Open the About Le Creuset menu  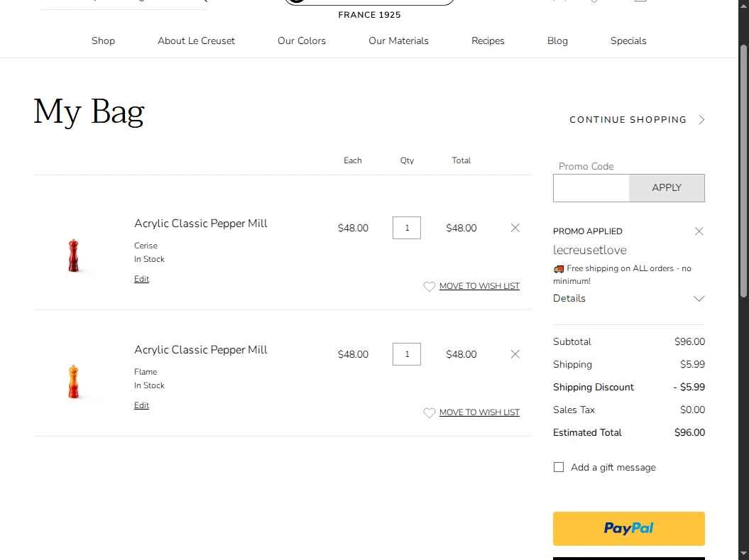coord(197,40)
